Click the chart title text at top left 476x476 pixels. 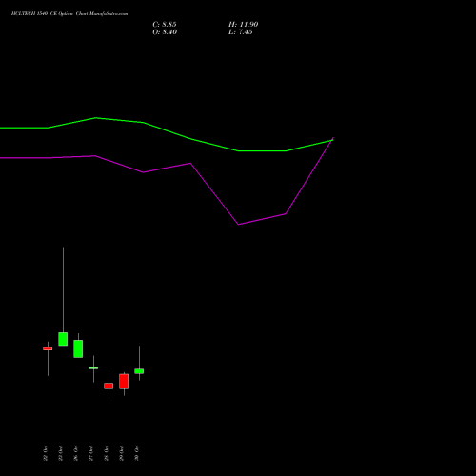pos(69,13)
